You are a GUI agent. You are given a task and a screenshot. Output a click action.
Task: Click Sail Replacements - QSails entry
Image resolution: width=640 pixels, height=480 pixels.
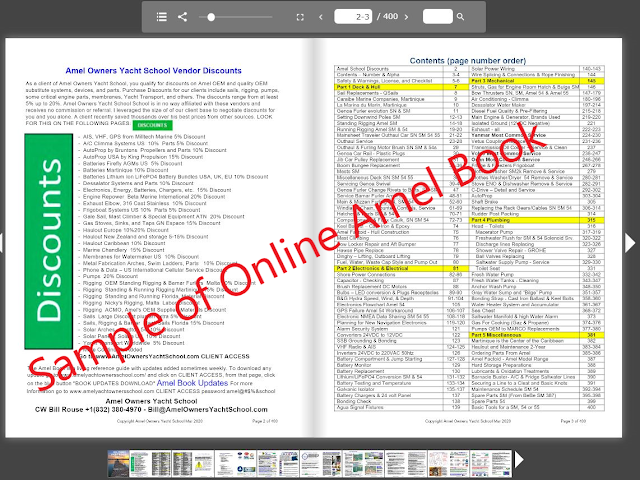367,93
